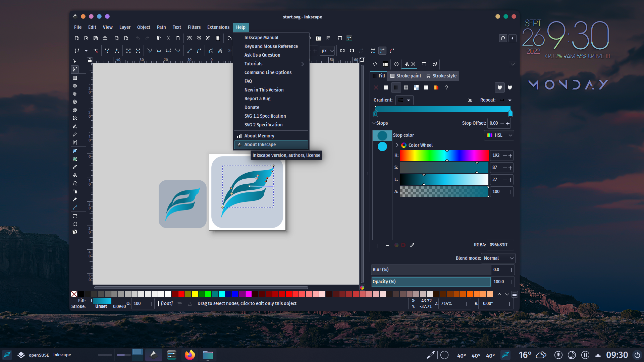
Task: Click the RGBA hex input field
Action: [500, 245]
